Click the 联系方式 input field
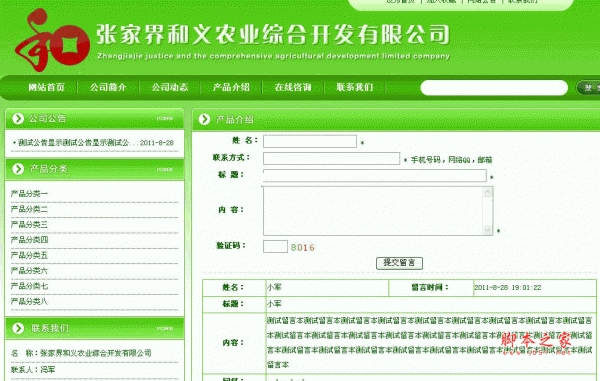The width and height of the screenshot is (600, 381). click(x=331, y=158)
